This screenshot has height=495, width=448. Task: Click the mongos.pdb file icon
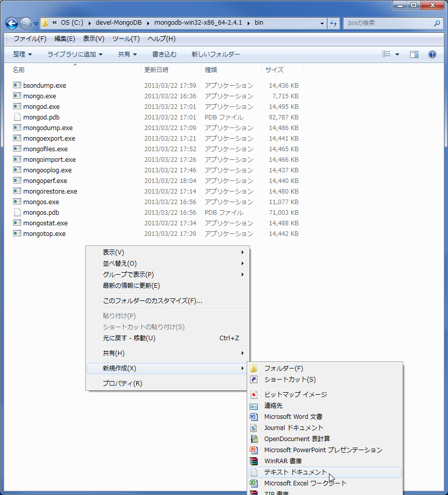click(x=17, y=212)
